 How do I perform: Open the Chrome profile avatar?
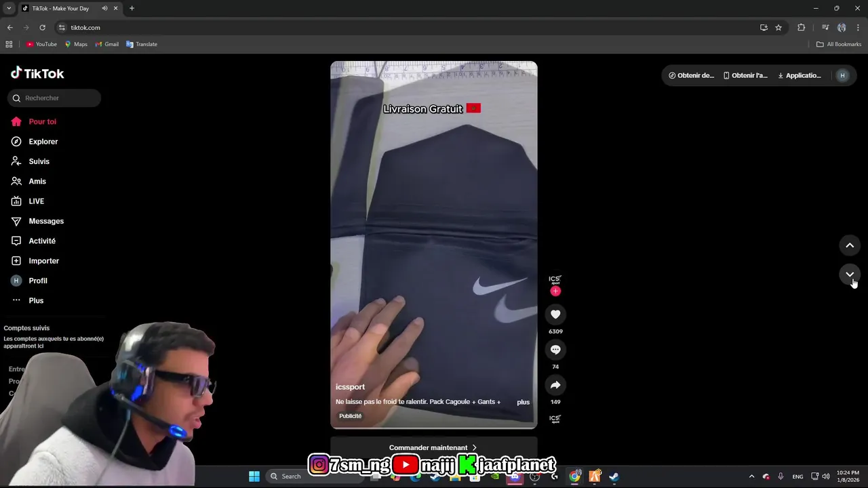click(x=842, y=27)
